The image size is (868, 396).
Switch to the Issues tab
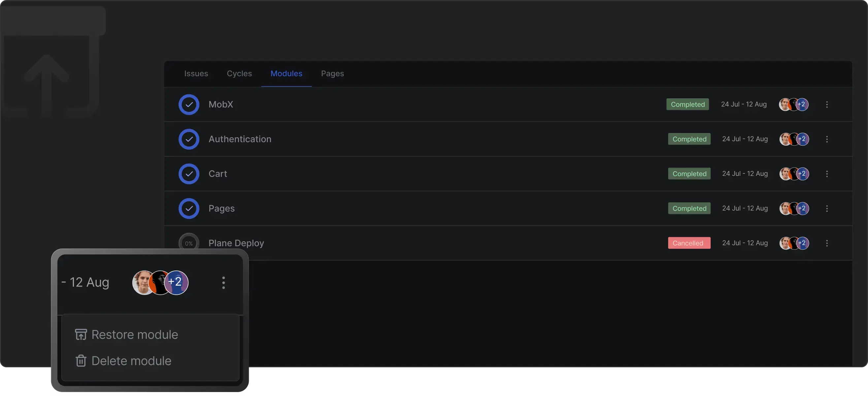[x=196, y=74]
